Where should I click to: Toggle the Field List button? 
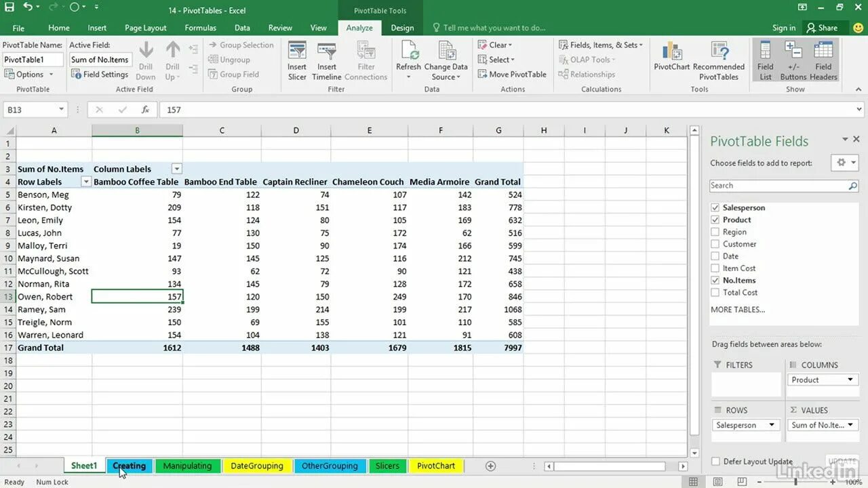click(765, 60)
